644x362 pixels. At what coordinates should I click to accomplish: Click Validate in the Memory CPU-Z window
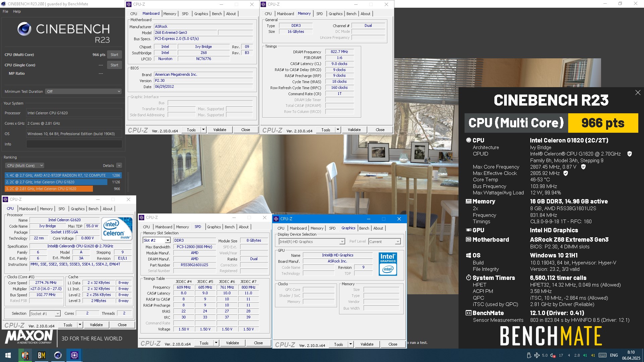(x=354, y=130)
